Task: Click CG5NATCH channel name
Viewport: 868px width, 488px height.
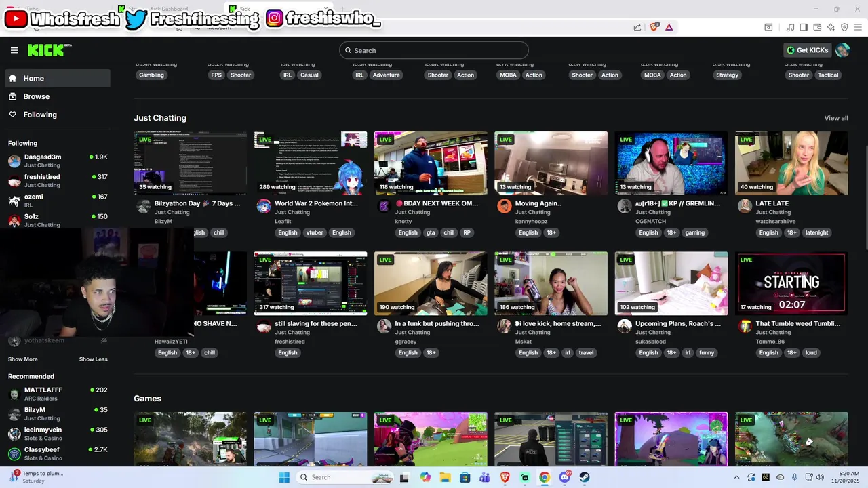Action: point(651,222)
